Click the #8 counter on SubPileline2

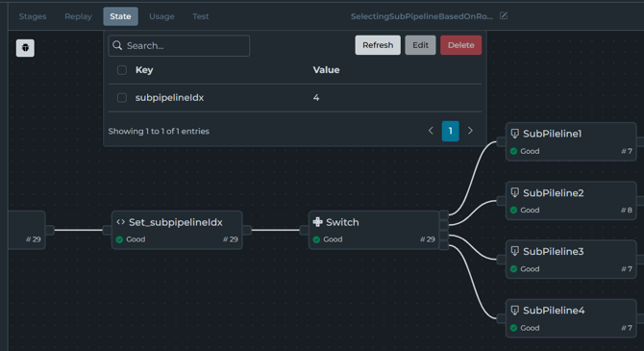pos(627,210)
